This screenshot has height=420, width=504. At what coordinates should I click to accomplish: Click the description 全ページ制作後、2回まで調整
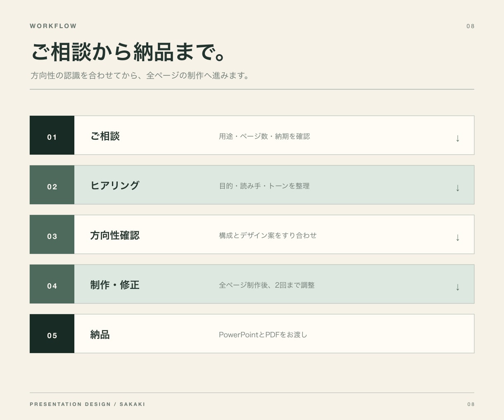267,285
